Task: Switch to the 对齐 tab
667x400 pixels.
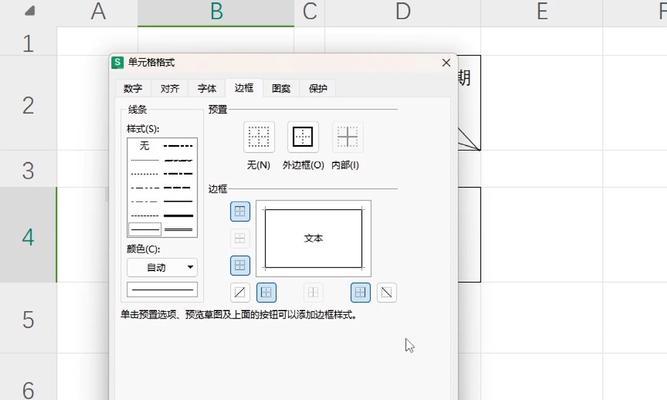Action: [x=170, y=89]
